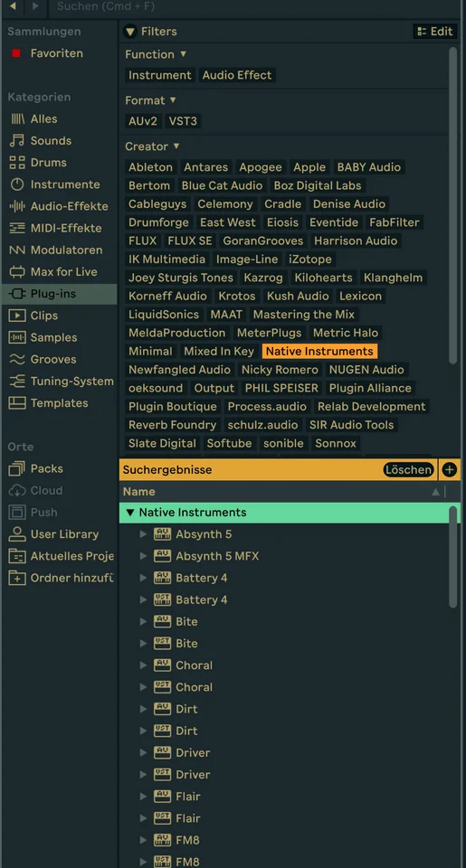Open the User Library icon
466x868 pixels.
coord(17,534)
